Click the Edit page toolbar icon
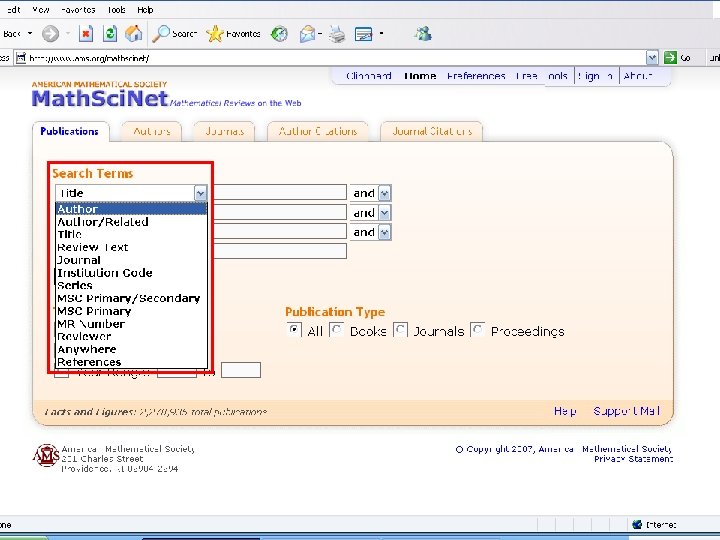Viewport: 720px width, 540px height. pyautogui.click(x=364, y=34)
